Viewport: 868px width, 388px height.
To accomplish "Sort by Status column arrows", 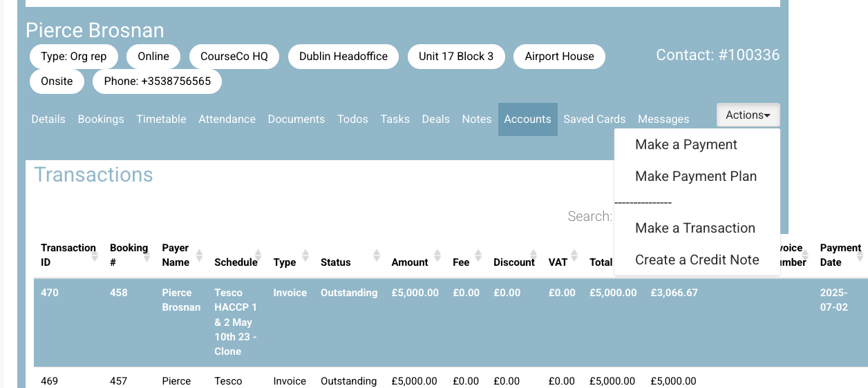I will pyautogui.click(x=377, y=255).
